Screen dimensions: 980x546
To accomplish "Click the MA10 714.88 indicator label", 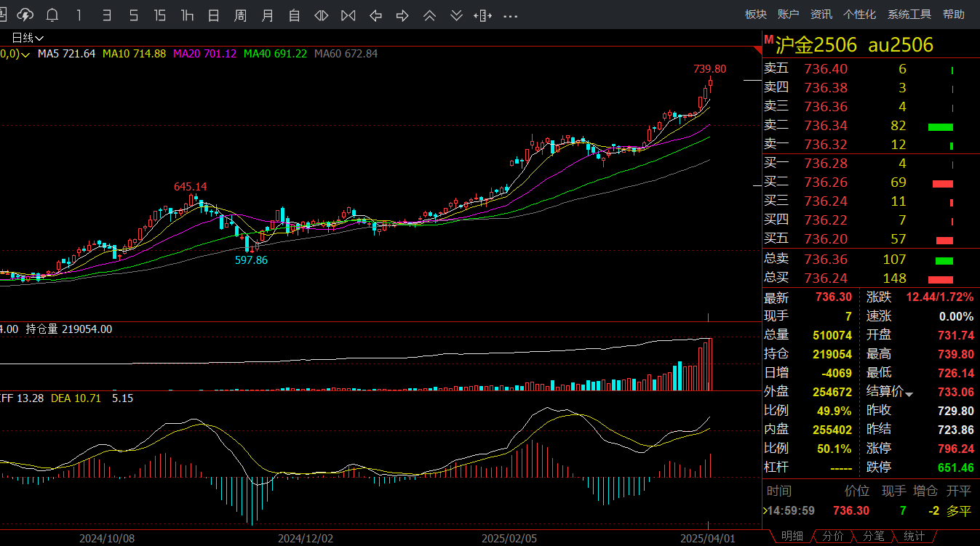I will (x=134, y=54).
